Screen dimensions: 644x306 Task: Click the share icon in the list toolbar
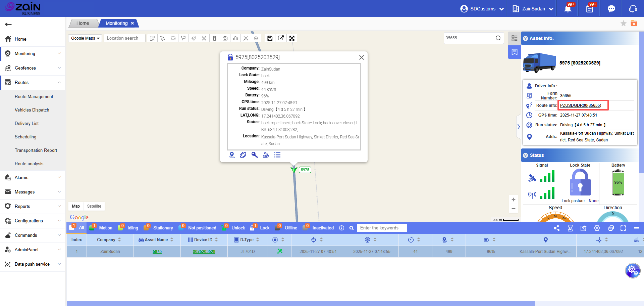point(557,228)
